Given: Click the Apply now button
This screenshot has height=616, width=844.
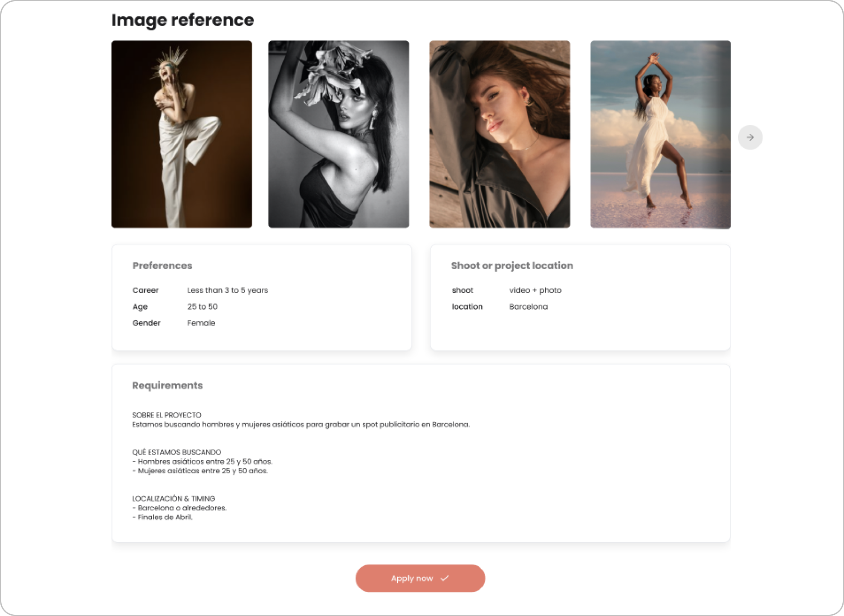Looking at the screenshot, I should tap(420, 578).
